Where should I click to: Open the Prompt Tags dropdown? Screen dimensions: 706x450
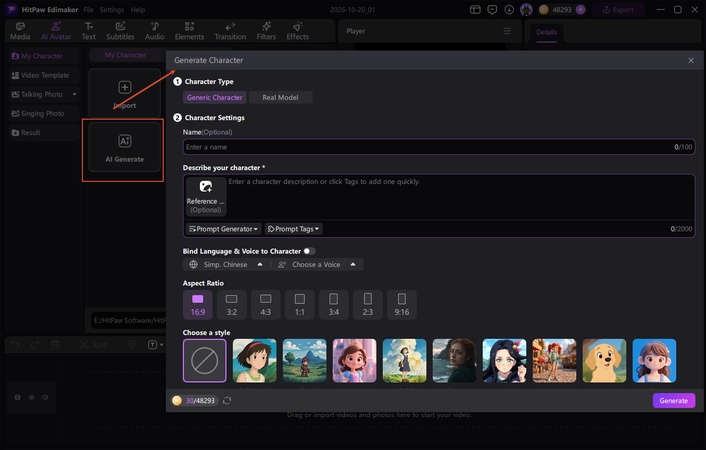click(294, 229)
